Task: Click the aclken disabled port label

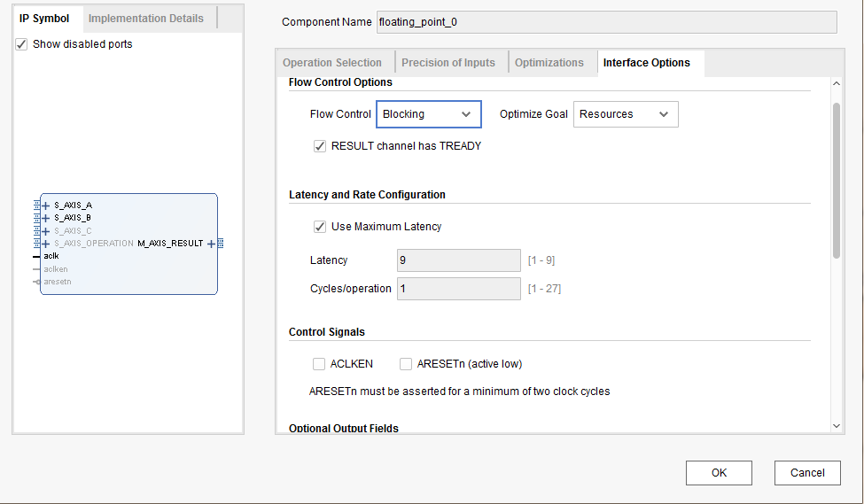Action: 56,269
